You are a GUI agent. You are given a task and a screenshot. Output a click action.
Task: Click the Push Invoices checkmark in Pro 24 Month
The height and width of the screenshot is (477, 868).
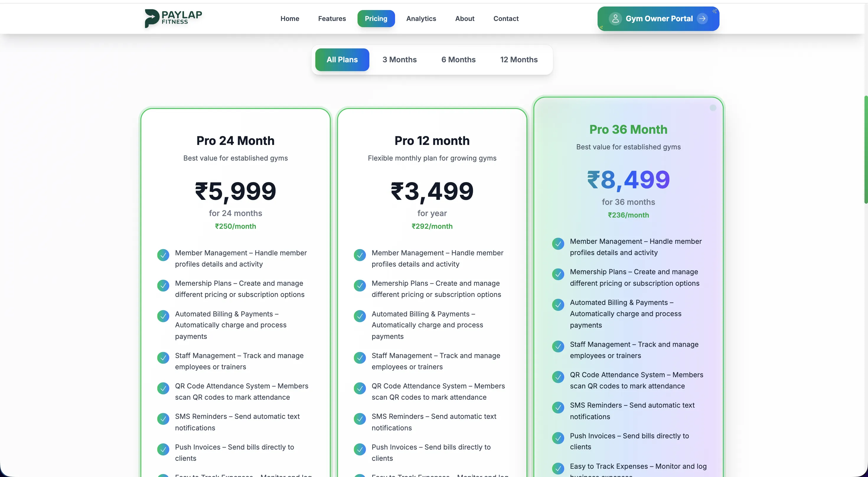163,449
